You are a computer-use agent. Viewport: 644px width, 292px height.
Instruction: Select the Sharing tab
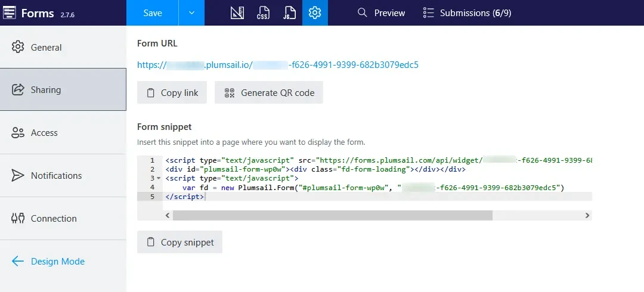pos(63,89)
